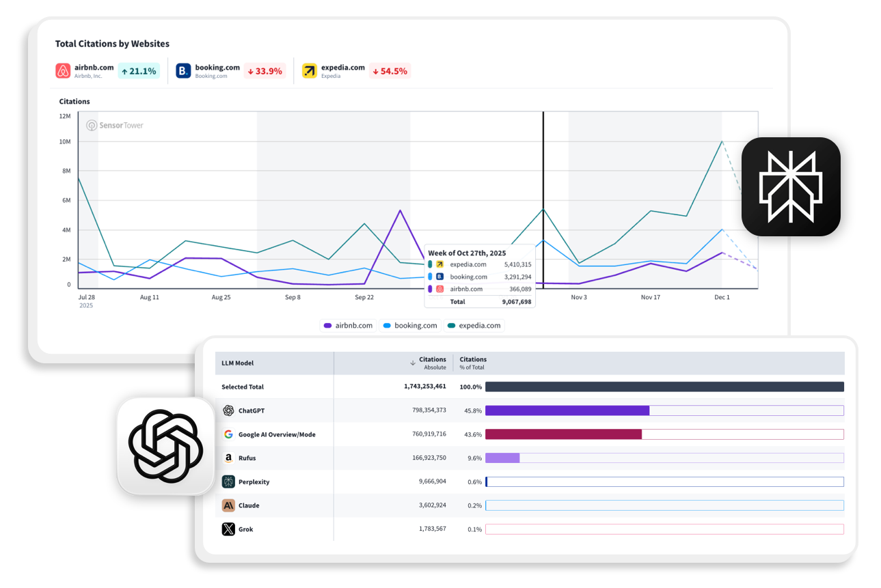Click the Booking.com B icon in the header
881x588 pixels.
182,70
